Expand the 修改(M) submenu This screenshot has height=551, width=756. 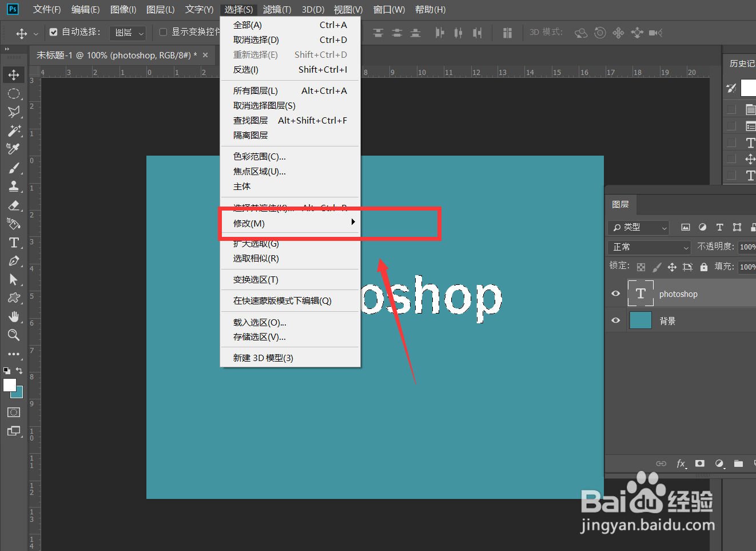(x=291, y=223)
